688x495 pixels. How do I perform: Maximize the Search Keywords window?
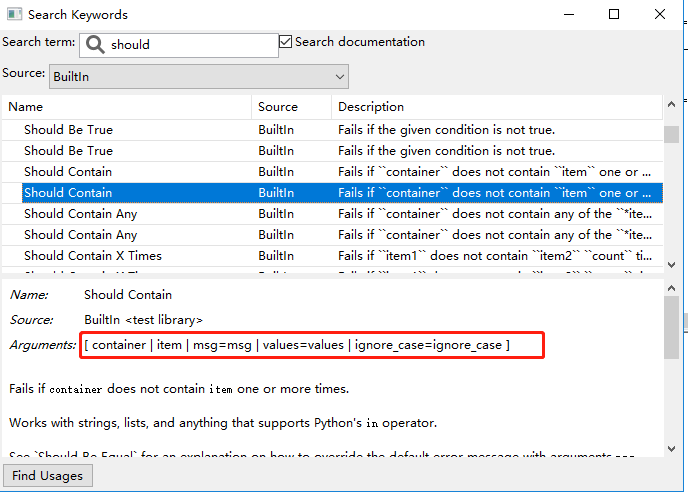tap(614, 14)
